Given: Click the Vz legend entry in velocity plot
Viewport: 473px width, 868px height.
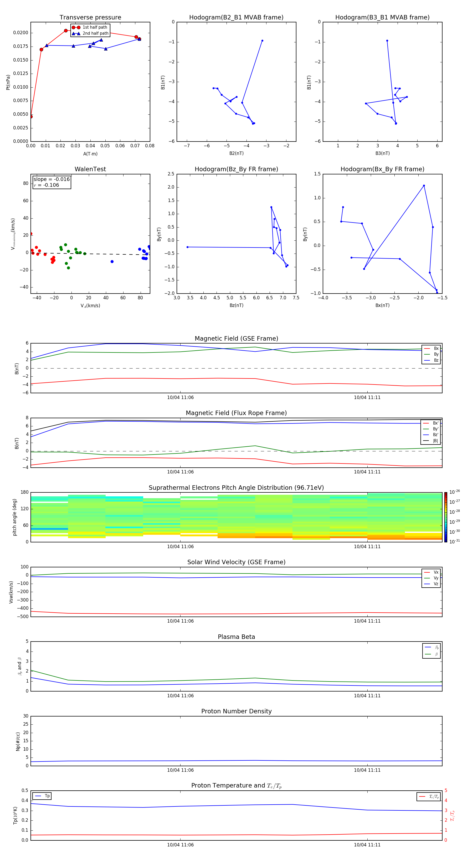Looking at the screenshot, I should coord(431,584).
